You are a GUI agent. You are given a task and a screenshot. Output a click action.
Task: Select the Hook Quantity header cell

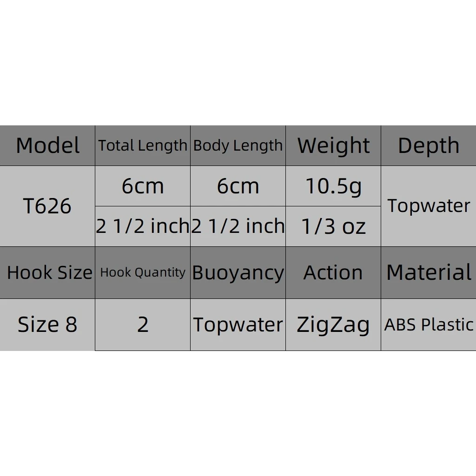(x=143, y=273)
